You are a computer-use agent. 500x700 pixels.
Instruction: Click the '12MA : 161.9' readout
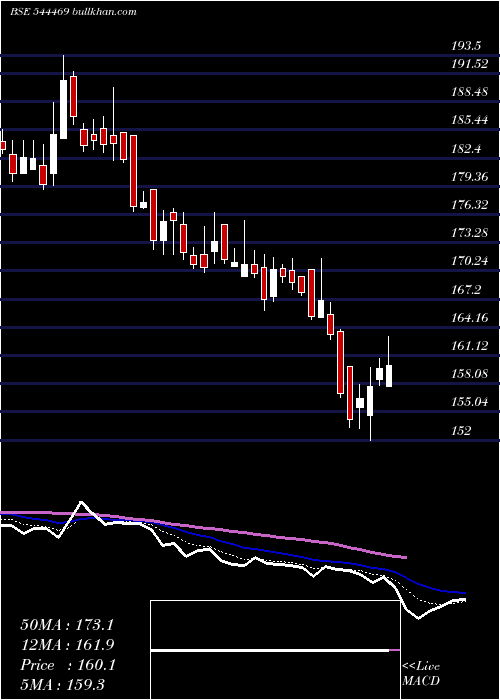pos(67,645)
